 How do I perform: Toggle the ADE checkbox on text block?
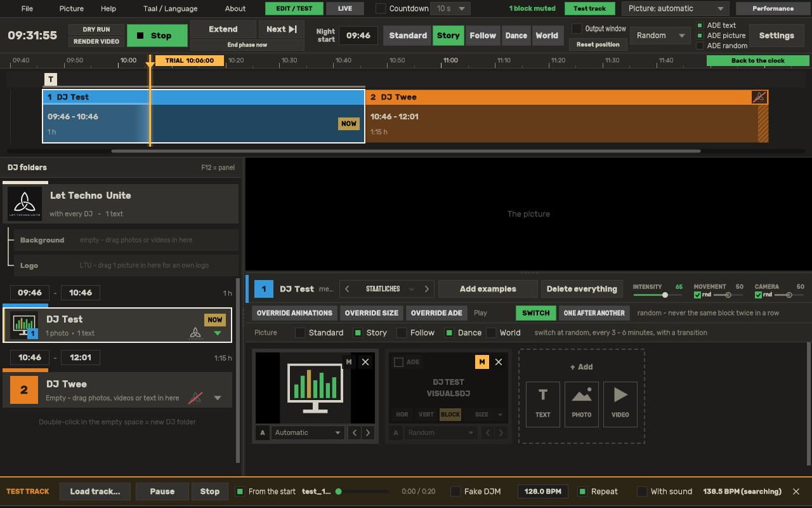pyautogui.click(x=398, y=362)
